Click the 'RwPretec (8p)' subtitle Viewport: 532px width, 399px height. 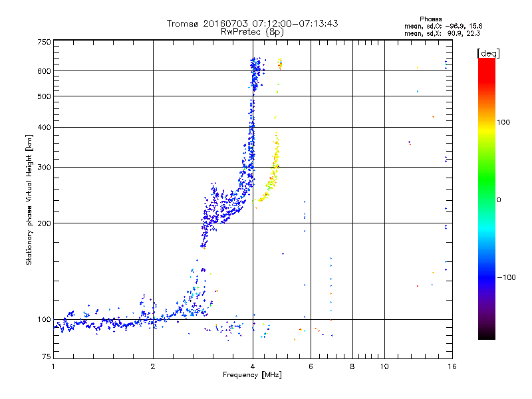(x=252, y=32)
